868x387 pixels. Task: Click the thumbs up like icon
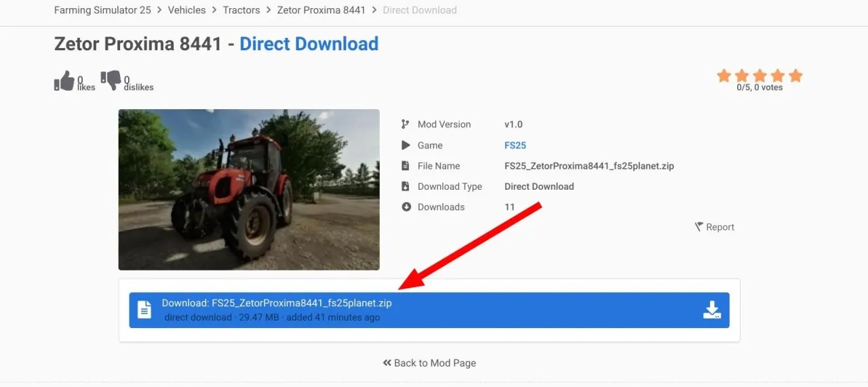pyautogui.click(x=64, y=81)
